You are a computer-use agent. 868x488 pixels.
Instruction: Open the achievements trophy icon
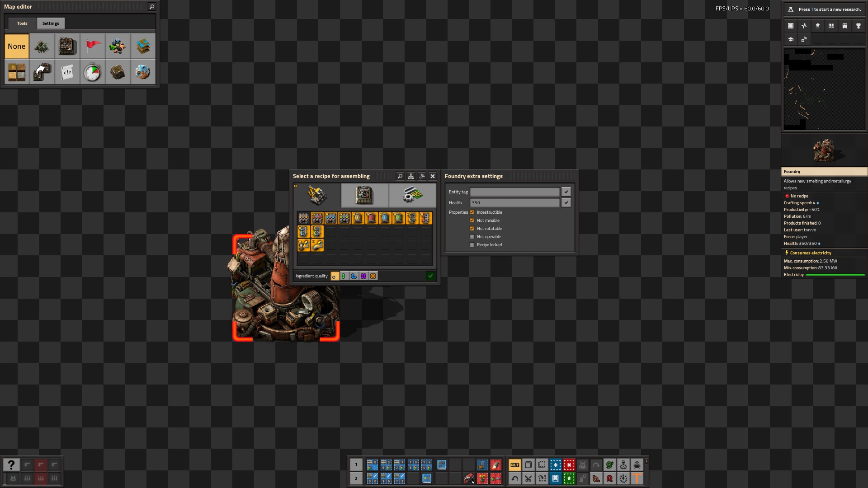[x=859, y=26]
